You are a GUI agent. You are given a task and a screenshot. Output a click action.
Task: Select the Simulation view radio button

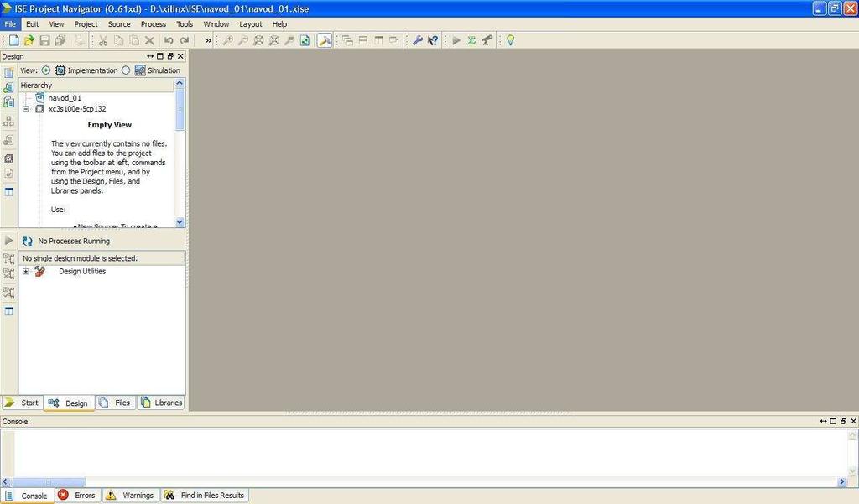[126, 70]
